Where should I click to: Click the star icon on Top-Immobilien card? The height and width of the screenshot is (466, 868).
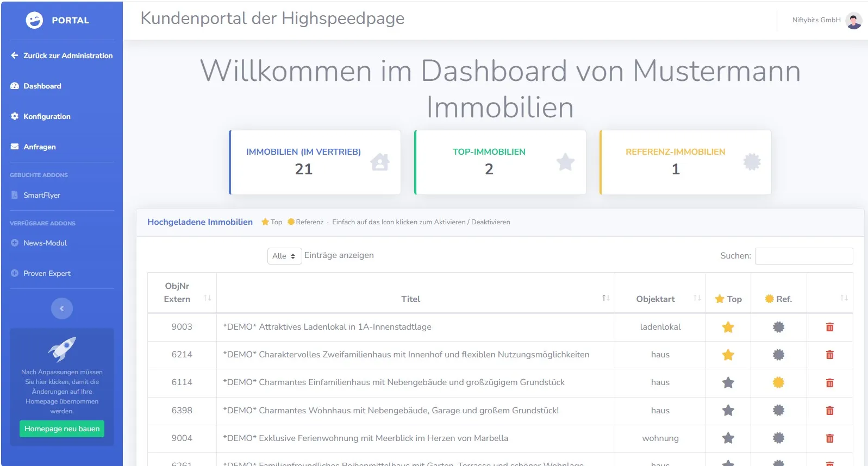pos(565,162)
